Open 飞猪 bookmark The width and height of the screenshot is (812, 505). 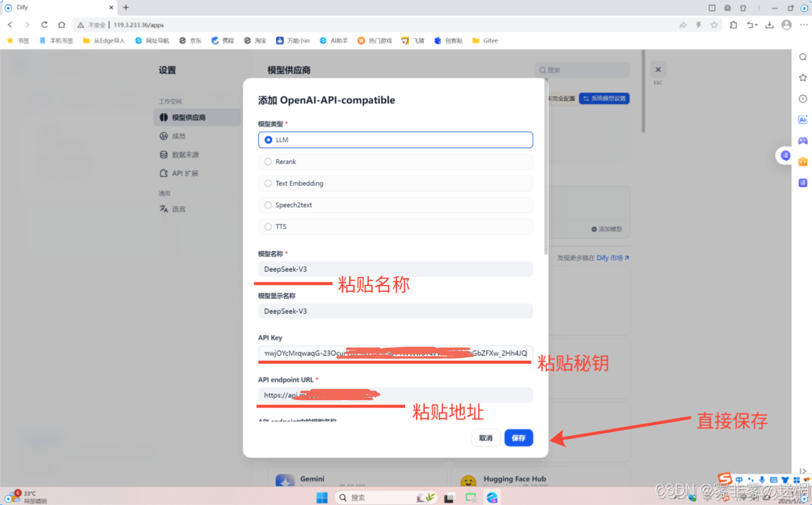tap(413, 41)
